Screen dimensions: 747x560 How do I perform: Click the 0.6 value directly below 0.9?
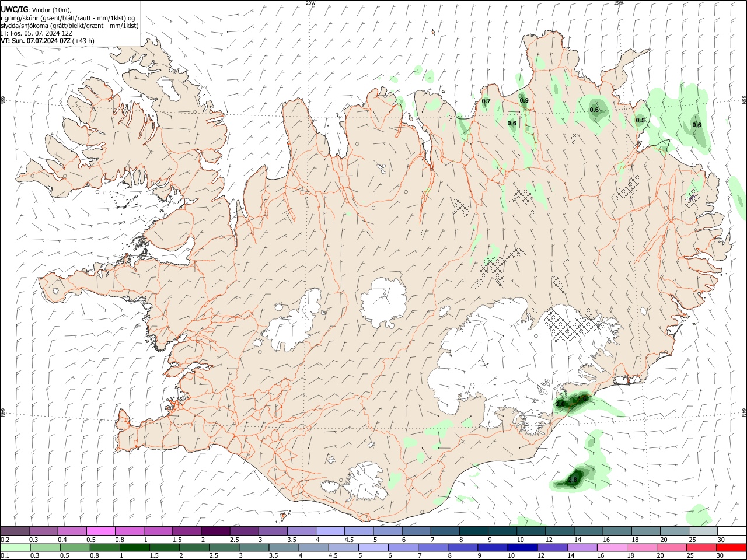(512, 123)
